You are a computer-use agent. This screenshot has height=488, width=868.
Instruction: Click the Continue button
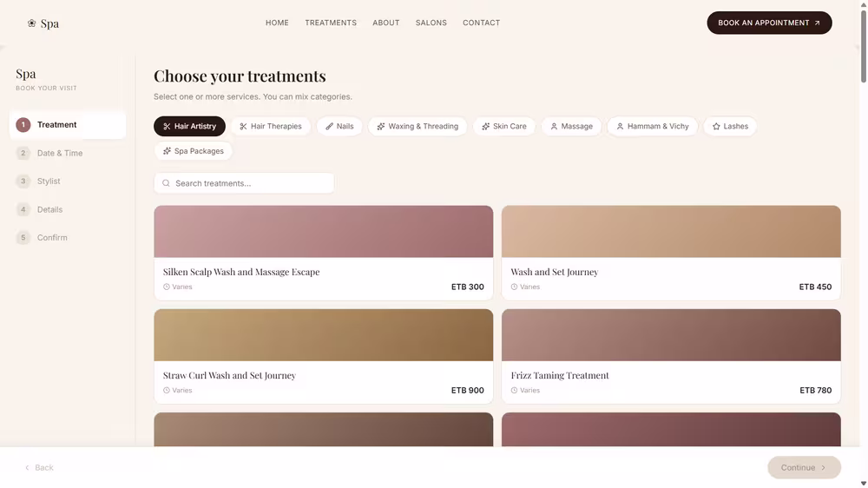point(804,467)
